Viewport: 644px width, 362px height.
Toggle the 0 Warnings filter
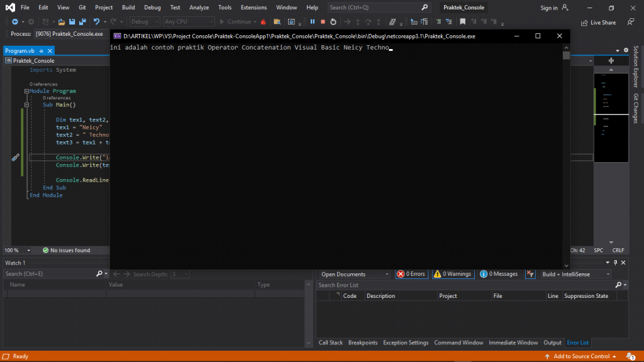point(453,273)
